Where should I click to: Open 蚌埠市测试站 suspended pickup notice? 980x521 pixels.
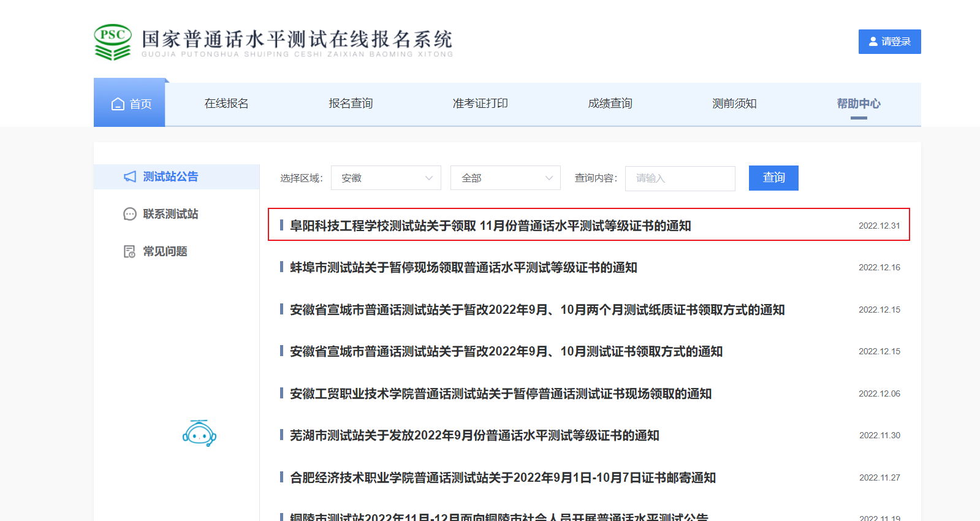[463, 267]
